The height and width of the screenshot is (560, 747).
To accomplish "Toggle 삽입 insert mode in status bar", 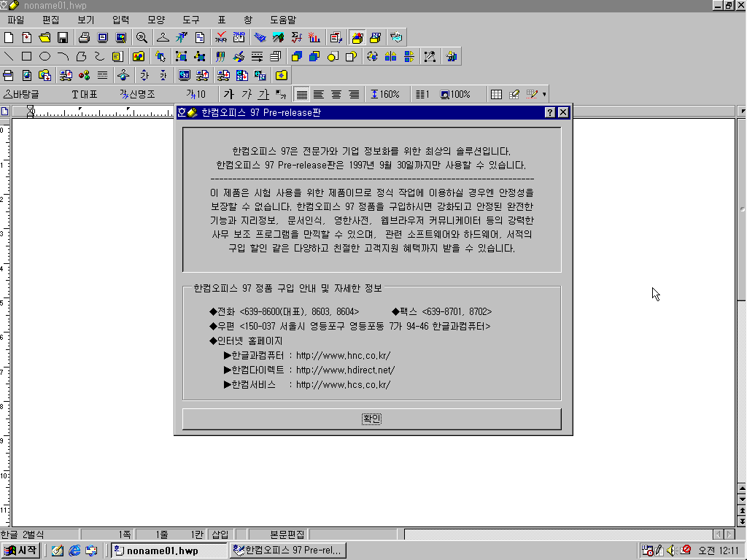I will pos(220,534).
